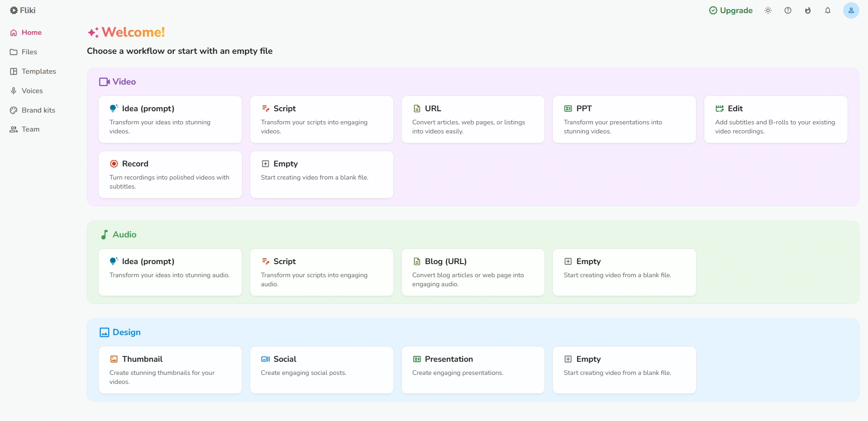Choose the Blog (URL) audio card

pyautogui.click(x=473, y=272)
